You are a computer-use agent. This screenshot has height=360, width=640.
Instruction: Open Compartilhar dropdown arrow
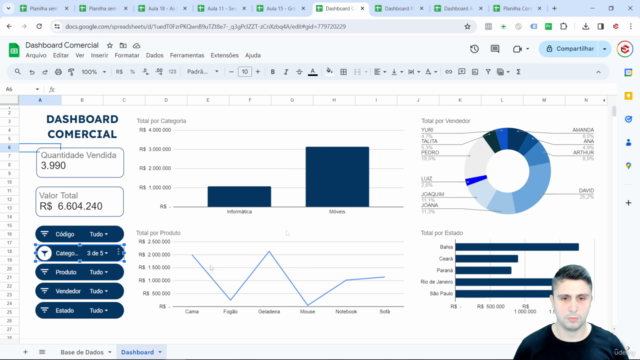coord(604,49)
